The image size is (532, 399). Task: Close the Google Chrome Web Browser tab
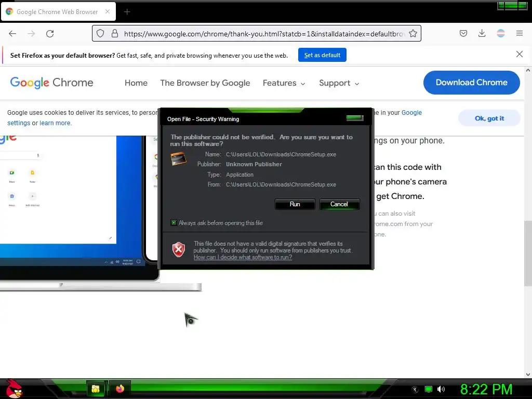coord(108,11)
